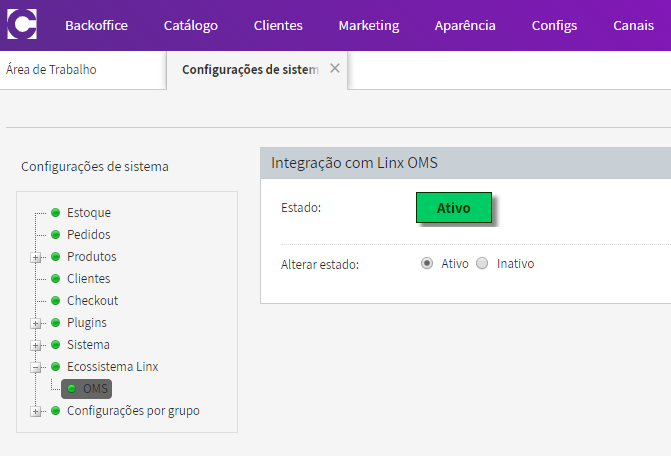Select Sistema in the settings tree
Screen dimensions: 671x456
(88, 344)
